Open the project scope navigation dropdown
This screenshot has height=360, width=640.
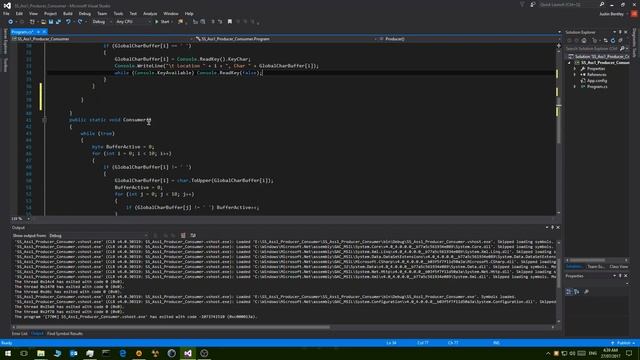102,39
